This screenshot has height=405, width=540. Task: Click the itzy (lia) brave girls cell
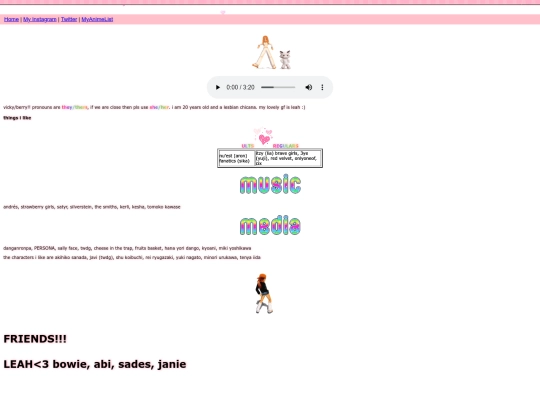pos(288,158)
